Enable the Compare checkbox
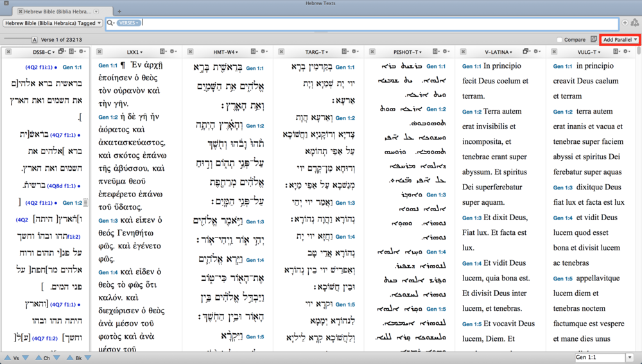Viewport: 642px width, 364px height. 560,40
